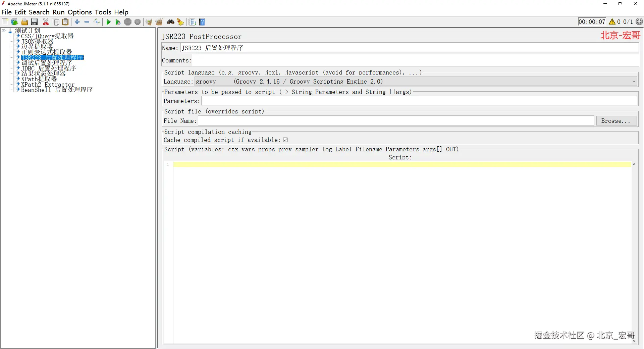
Task: Select the 正则表达式提取器 tree item
Action: point(47,52)
